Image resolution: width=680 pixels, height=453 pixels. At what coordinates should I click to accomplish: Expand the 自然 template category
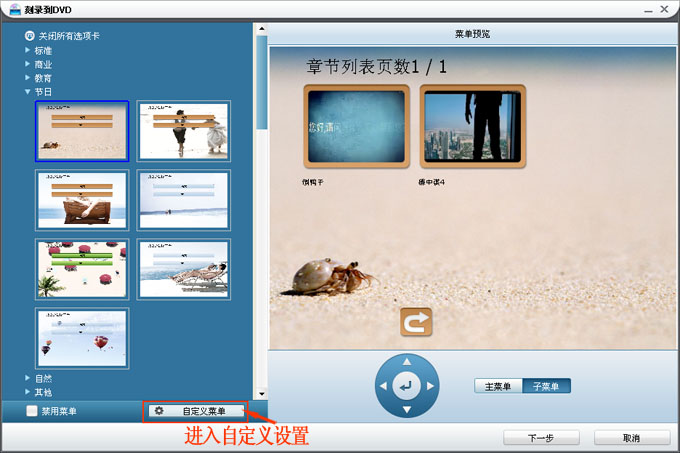27,378
